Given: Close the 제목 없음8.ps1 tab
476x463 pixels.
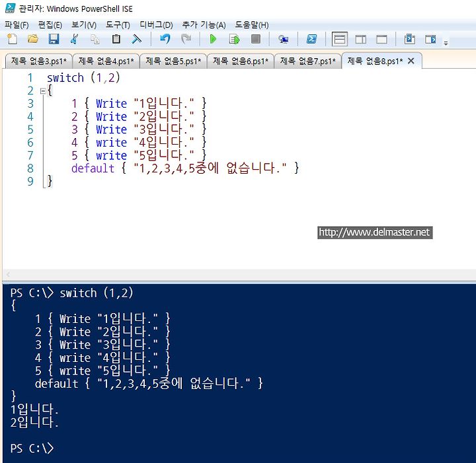Looking at the screenshot, I should pos(411,61).
